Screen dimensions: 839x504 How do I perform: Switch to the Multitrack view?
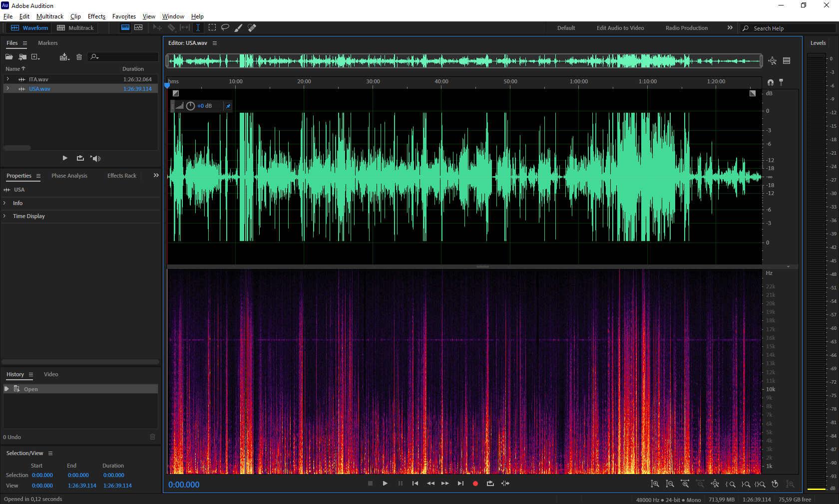click(75, 28)
